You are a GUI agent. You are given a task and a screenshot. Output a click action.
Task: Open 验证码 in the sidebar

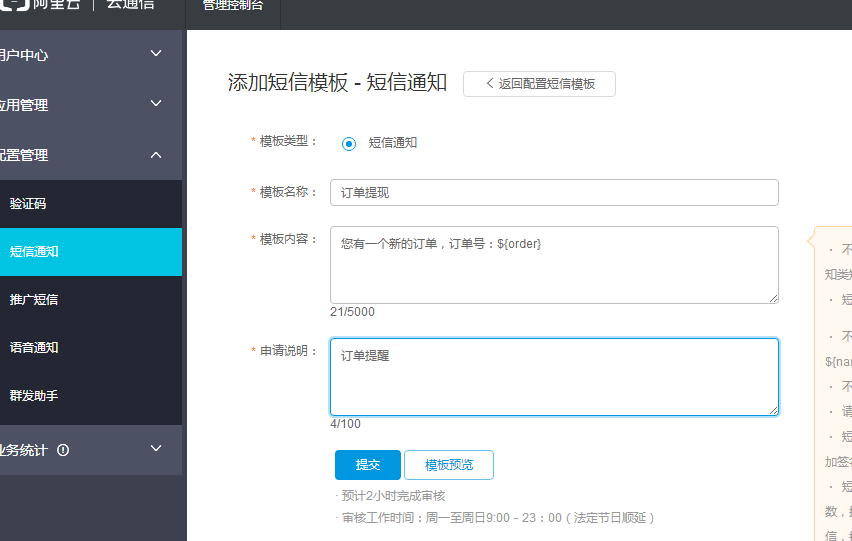[x=28, y=204]
